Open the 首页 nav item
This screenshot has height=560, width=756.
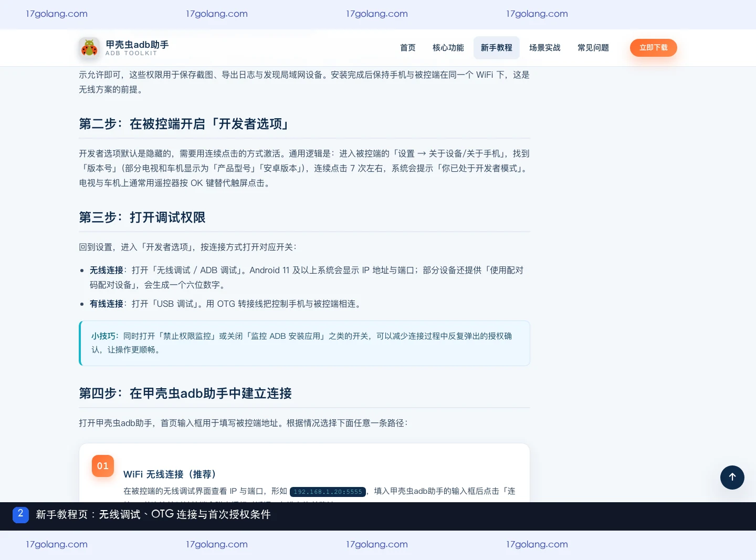[408, 48]
